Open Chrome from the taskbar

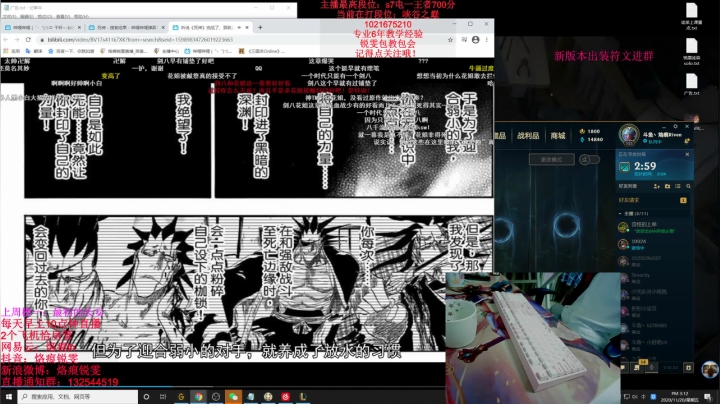(x=198, y=397)
